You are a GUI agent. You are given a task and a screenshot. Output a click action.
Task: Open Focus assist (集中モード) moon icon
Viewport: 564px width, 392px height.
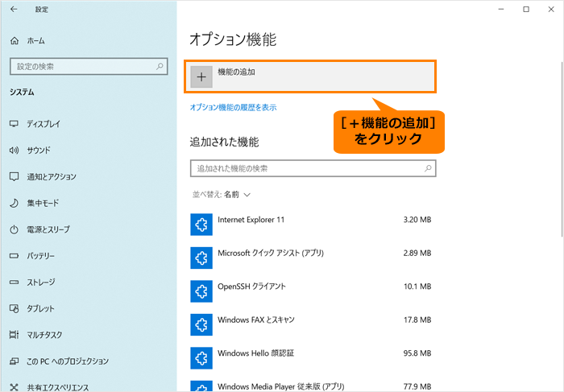(x=14, y=203)
